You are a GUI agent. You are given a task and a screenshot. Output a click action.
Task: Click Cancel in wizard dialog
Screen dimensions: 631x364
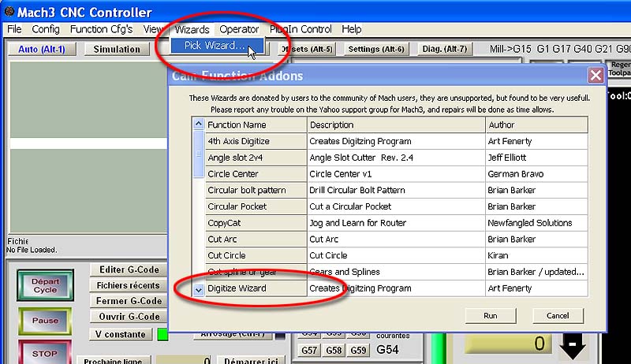(x=558, y=316)
